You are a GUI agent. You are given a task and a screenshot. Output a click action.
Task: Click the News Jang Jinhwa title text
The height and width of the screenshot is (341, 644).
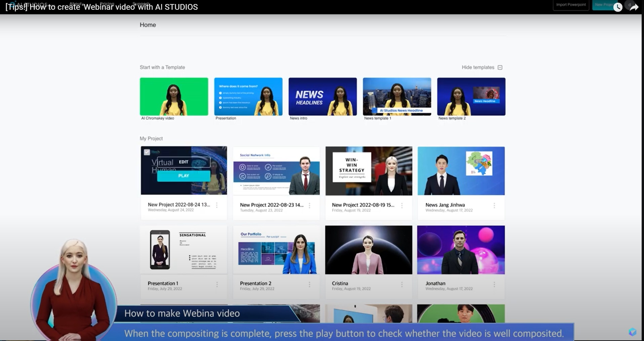445,205
